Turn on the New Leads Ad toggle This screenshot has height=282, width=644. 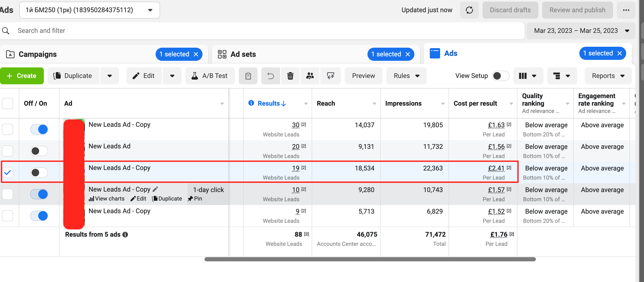click(39, 151)
